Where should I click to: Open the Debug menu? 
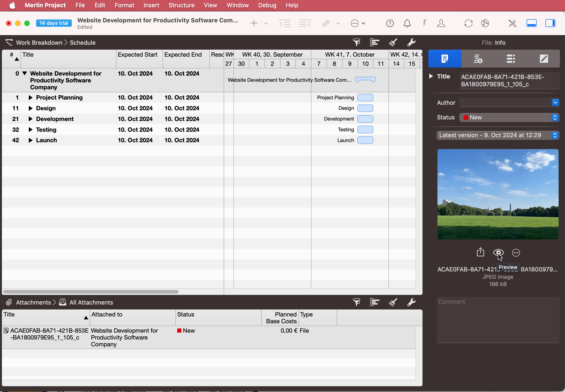[267, 5]
